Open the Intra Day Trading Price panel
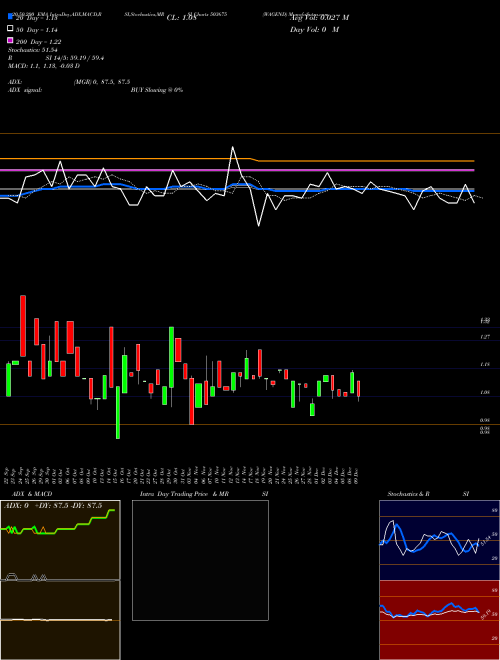Screen dimensions: 500x660 (x=200, y=560)
